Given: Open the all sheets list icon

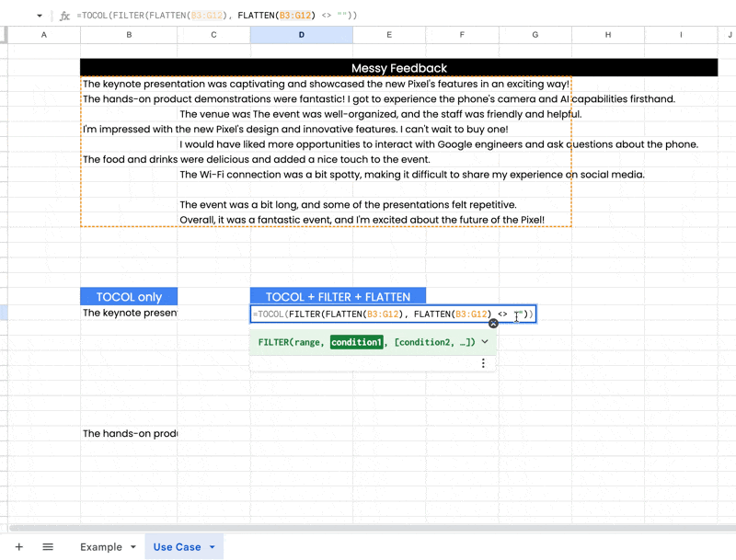Looking at the screenshot, I should click(48, 547).
